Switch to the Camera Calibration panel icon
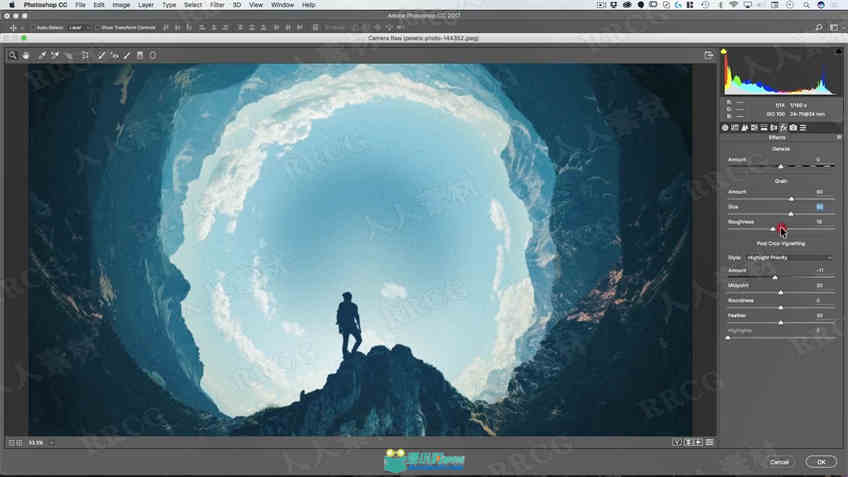The image size is (848, 477). [x=793, y=128]
